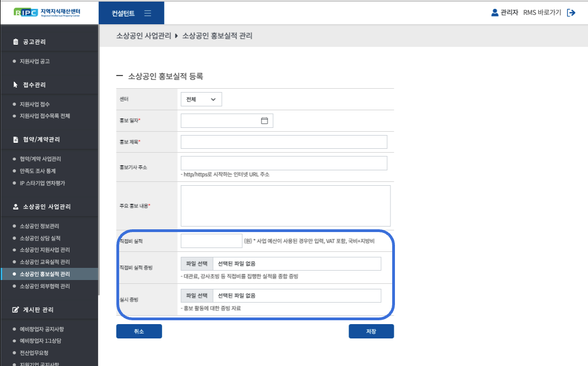
Task: Click the logout arrow icon
Action: [571, 13]
